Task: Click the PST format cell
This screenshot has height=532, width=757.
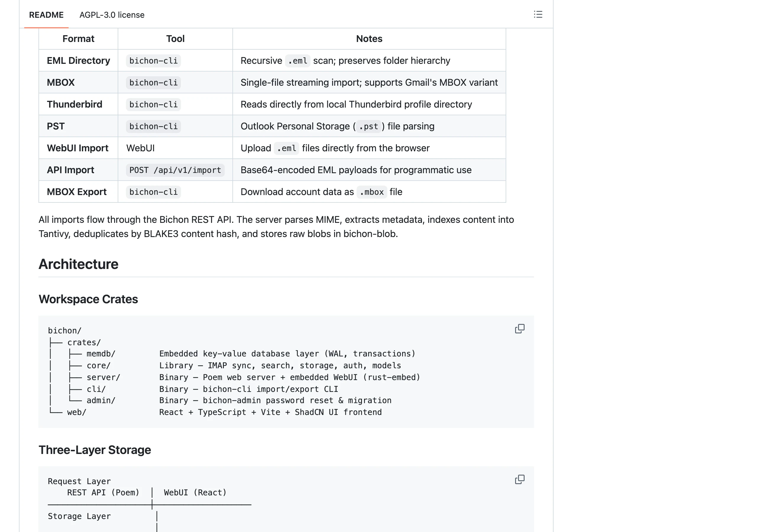Action: [x=78, y=126]
